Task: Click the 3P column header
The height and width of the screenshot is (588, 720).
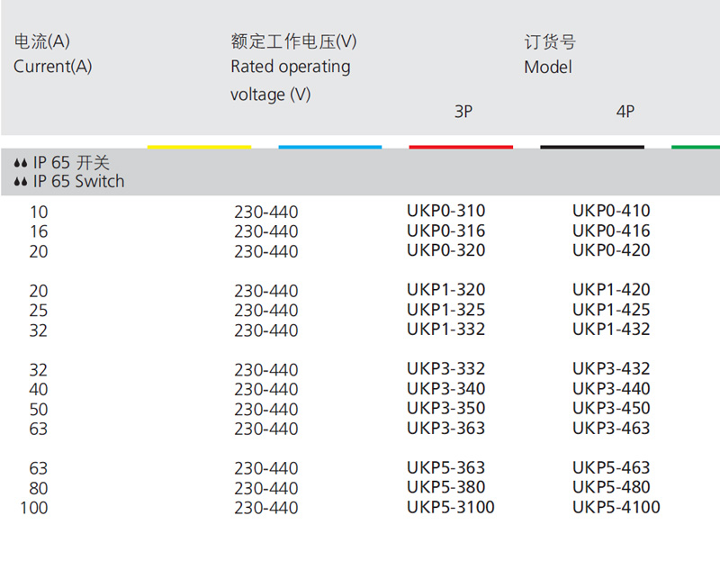Action: point(463,112)
